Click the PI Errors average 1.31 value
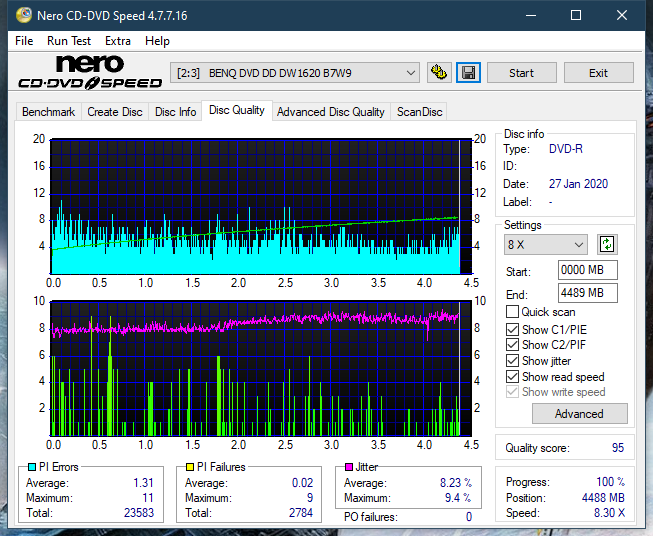This screenshot has width=653, height=536. pyautogui.click(x=143, y=483)
